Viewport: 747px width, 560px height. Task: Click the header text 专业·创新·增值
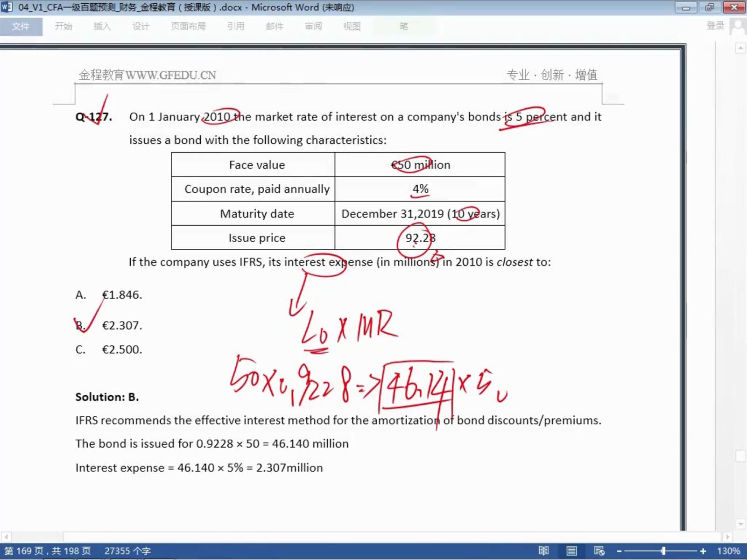click(552, 75)
